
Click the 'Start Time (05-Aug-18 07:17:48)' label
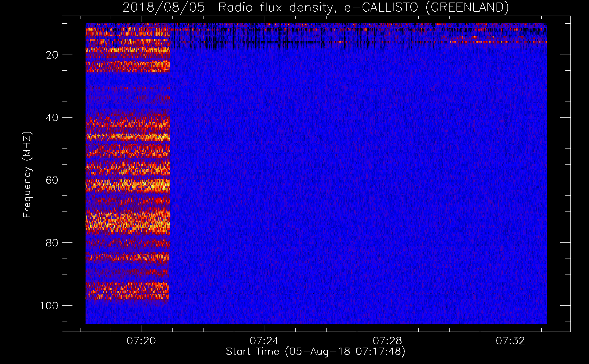click(x=316, y=352)
